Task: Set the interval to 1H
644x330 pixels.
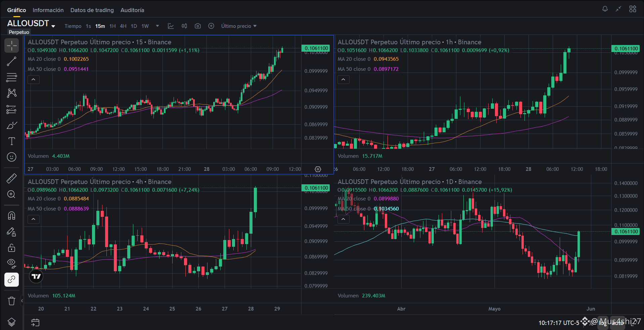Action: click(112, 26)
